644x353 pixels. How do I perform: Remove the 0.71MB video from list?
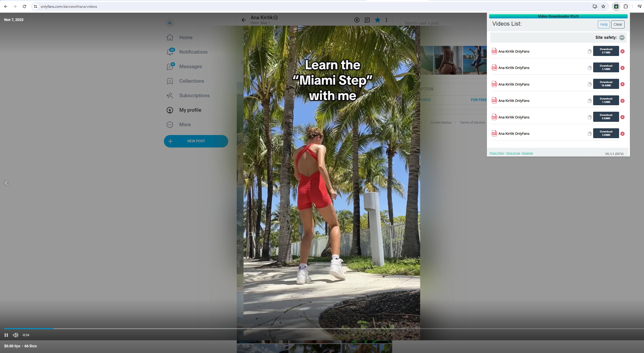(622, 51)
